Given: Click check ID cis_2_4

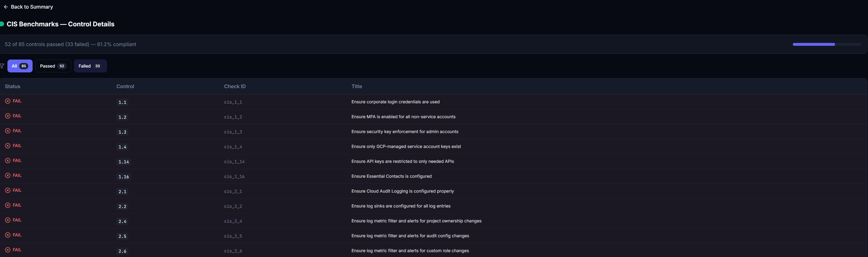Looking at the screenshot, I should click(x=233, y=221).
